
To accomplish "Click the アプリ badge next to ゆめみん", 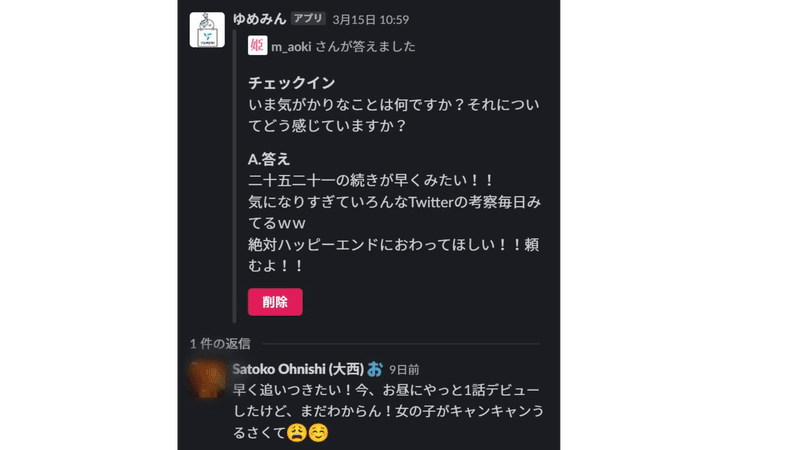I will point(308,18).
